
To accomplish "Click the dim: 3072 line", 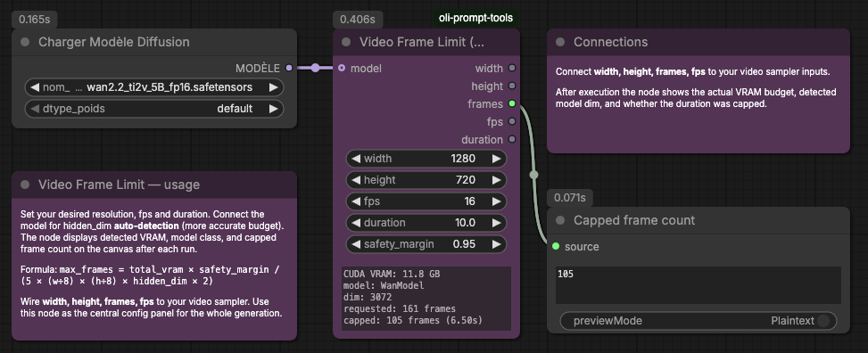I will [x=368, y=297].
